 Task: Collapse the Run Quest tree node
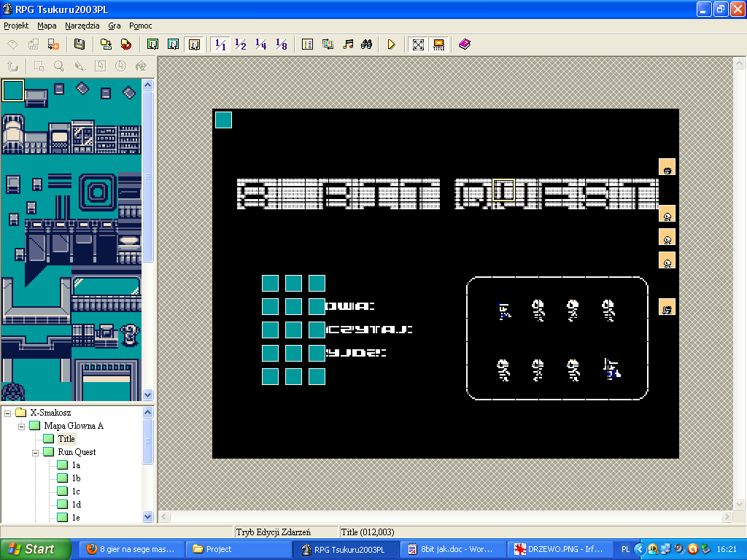[35, 452]
